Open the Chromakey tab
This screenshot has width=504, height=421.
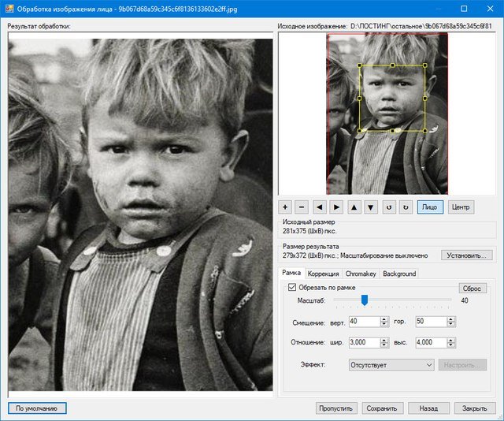[361, 274]
